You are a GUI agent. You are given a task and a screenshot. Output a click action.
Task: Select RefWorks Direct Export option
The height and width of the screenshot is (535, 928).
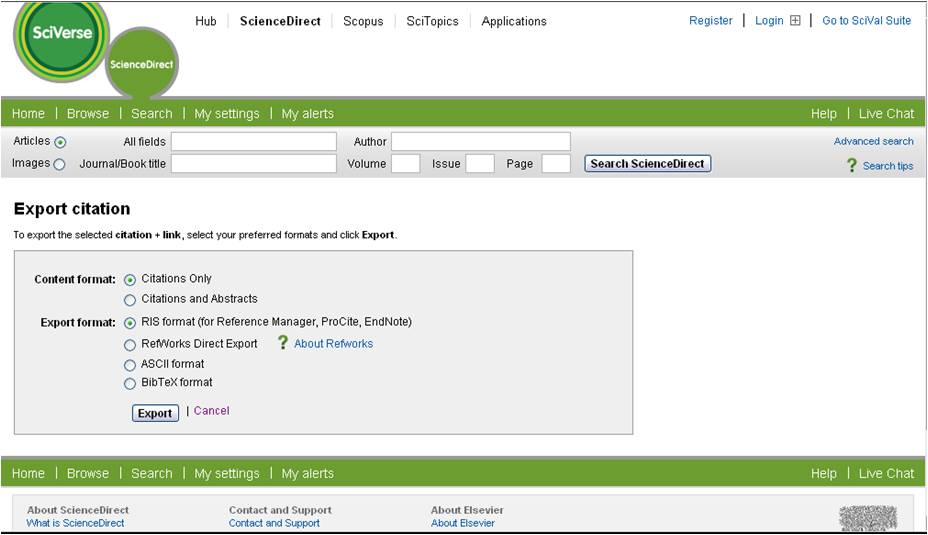[130, 344]
